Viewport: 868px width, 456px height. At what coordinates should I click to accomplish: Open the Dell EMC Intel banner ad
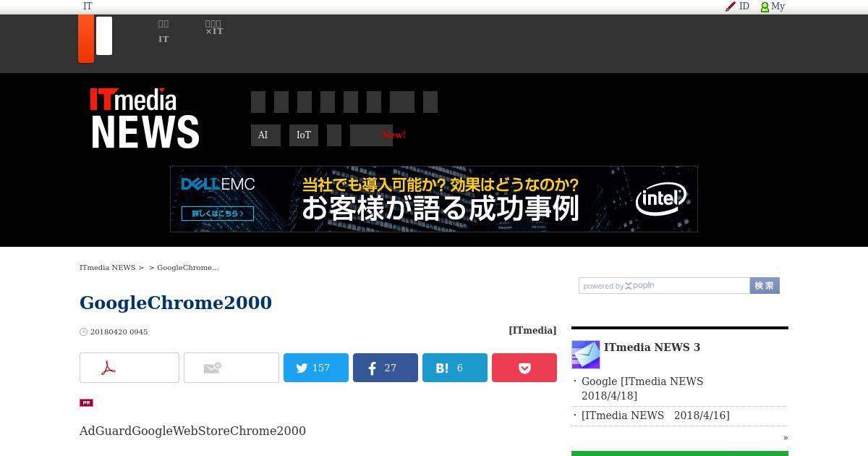434,199
